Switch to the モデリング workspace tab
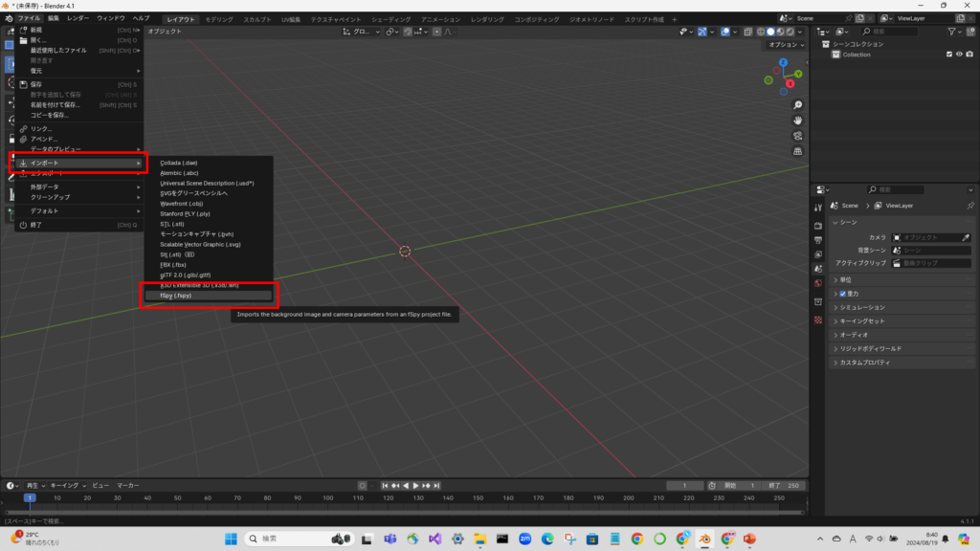This screenshot has height=551, width=980. click(219, 19)
